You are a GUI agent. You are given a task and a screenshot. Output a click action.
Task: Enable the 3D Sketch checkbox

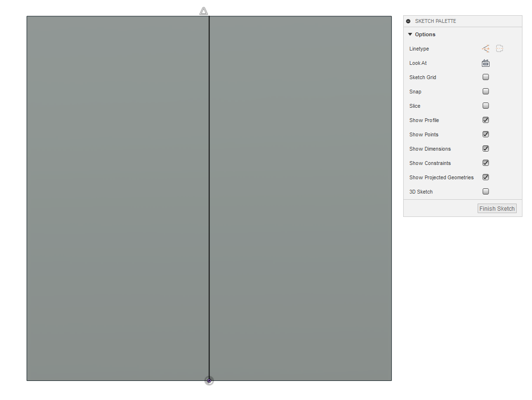tap(486, 192)
